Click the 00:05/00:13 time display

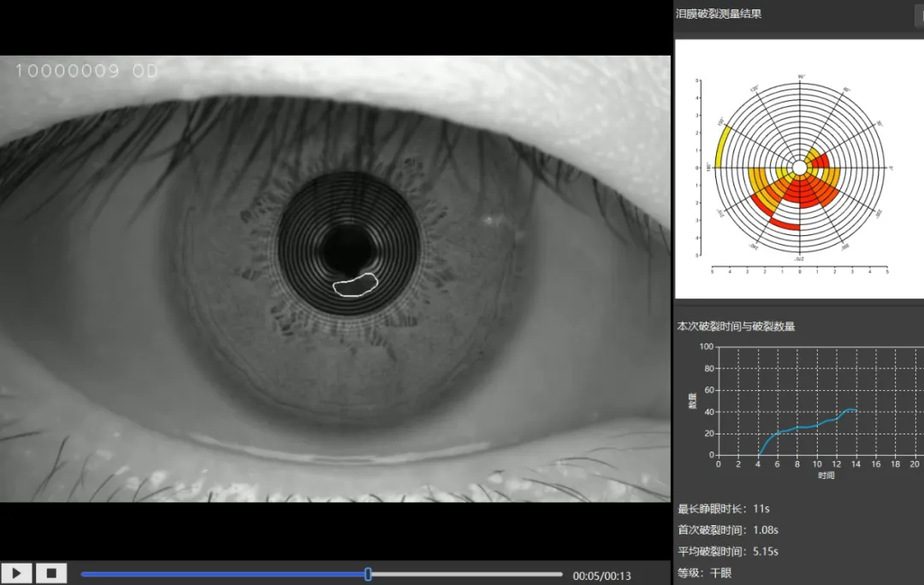(601, 576)
